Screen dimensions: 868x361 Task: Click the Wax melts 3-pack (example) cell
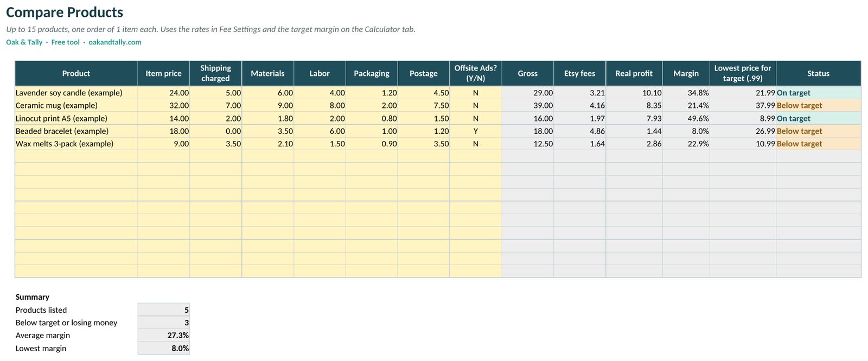(76, 144)
